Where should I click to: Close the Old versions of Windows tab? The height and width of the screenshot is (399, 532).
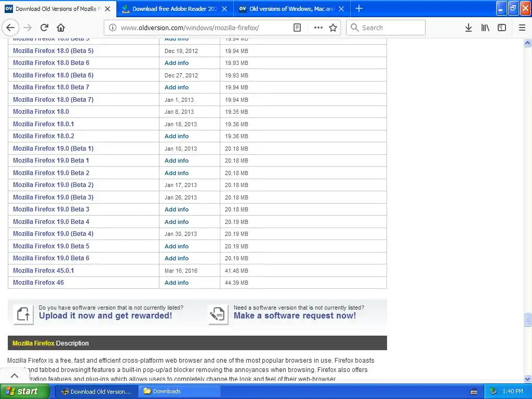[341, 9]
